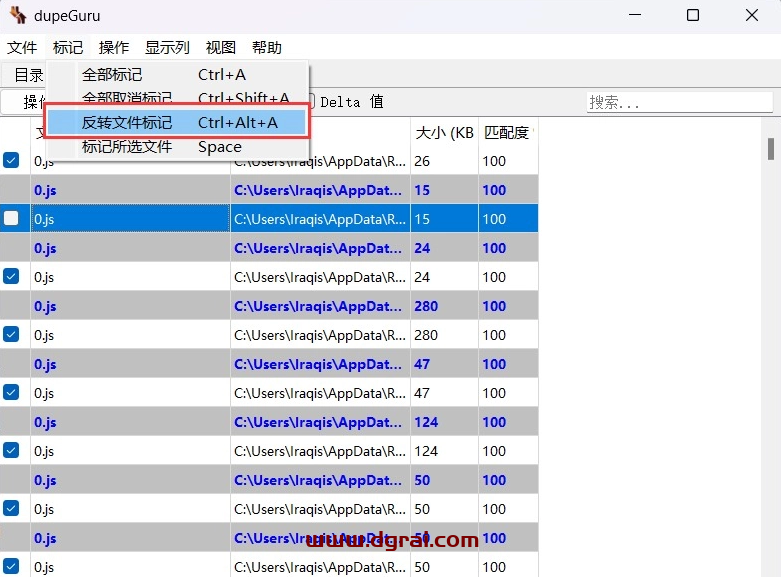The image size is (781, 577).
Task: Maximize the dupeGuru window
Action: click(x=693, y=15)
